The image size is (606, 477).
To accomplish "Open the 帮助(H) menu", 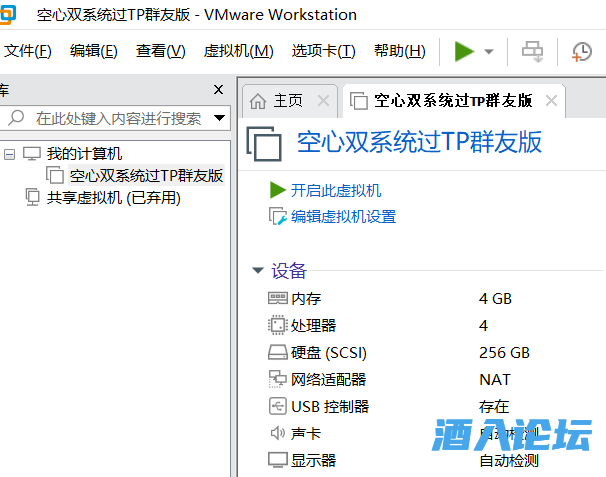I will (400, 51).
